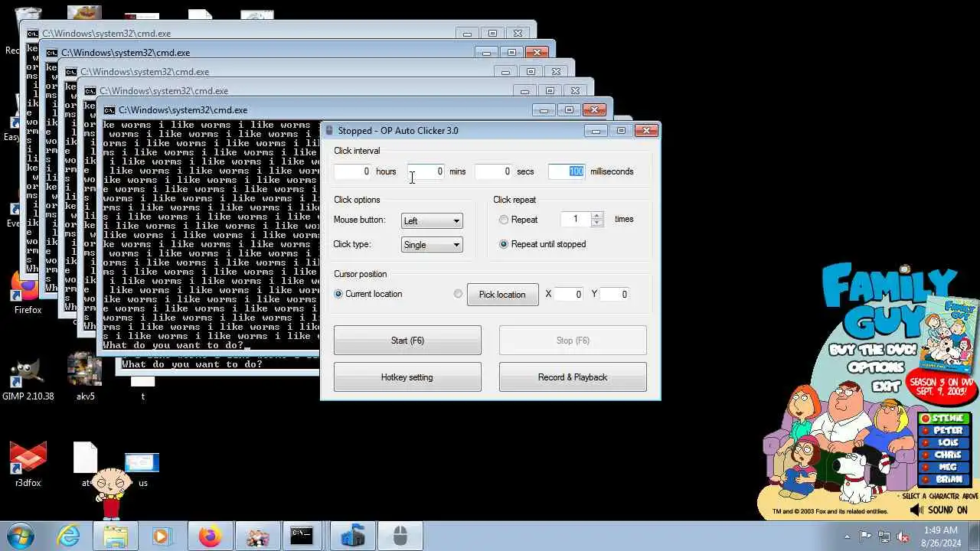
Task: Click the Show desktop strip beside clock
Action: click(974, 536)
